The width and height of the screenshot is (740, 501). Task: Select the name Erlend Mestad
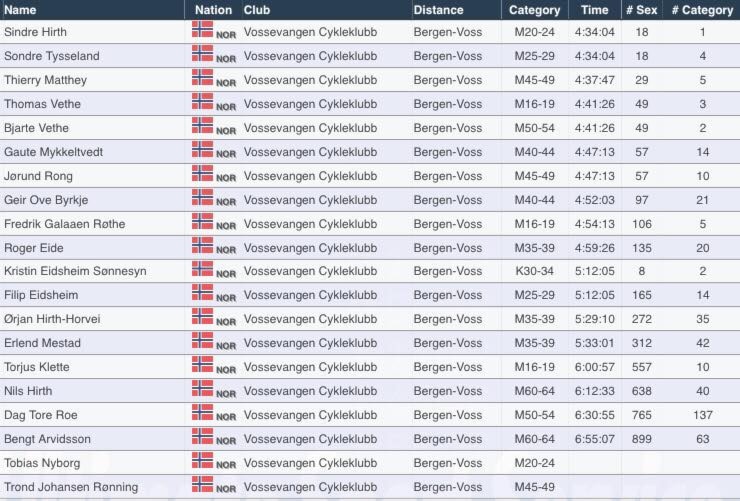tap(42, 343)
